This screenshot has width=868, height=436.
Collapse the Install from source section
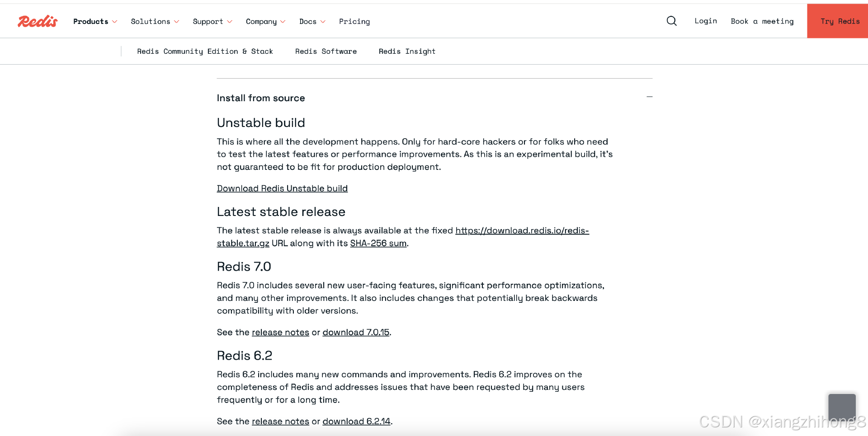pyautogui.click(x=650, y=97)
